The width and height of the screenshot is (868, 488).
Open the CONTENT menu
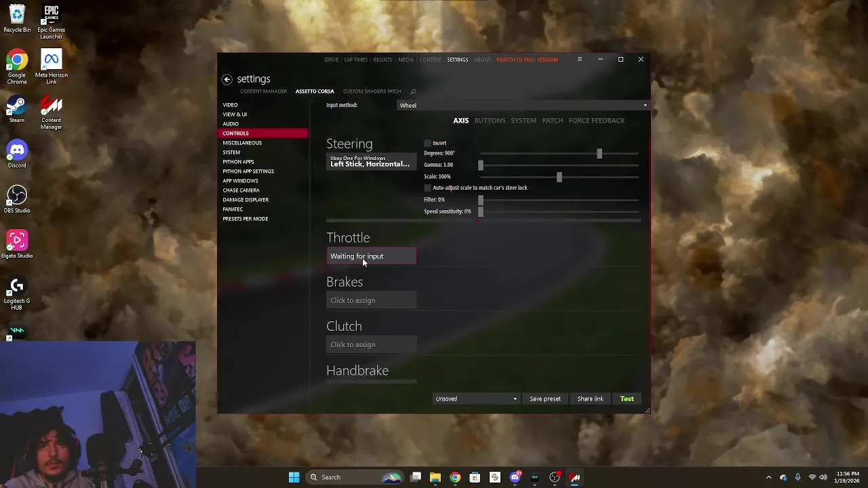[430, 60]
